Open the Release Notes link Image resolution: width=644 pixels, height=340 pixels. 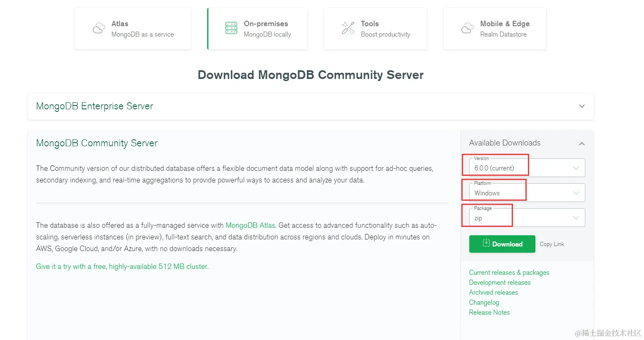point(489,313)
